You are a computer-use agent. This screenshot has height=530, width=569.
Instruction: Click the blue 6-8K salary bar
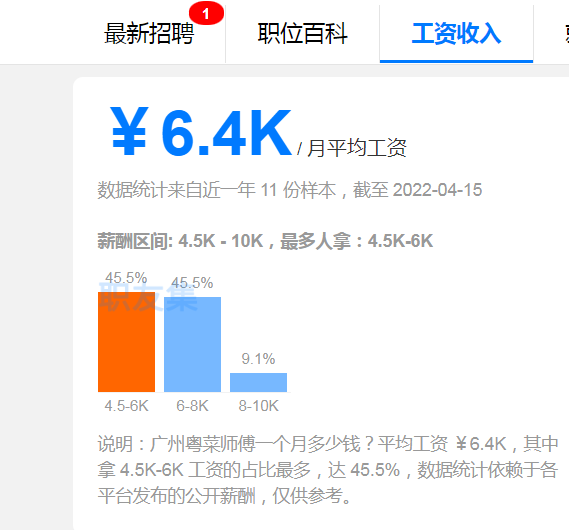point(192,344)
